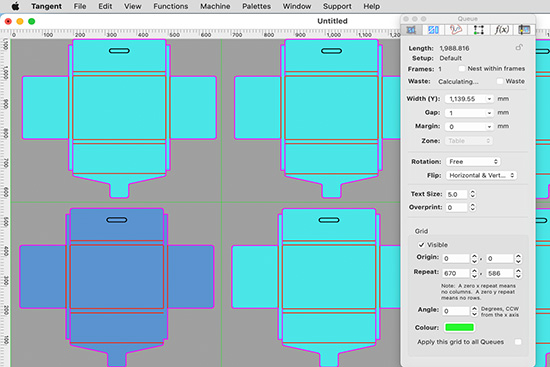Open the f(x) functions tab
550x367 pixels.
coord(501,30)
